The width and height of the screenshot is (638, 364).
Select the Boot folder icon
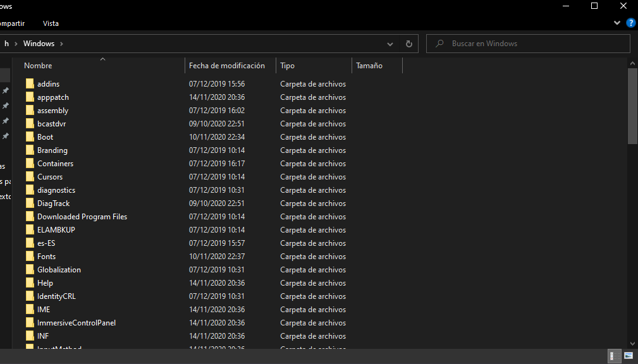click(x=30, y=137)
